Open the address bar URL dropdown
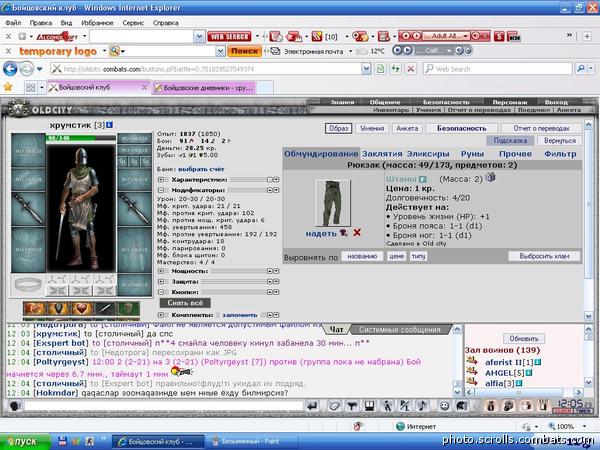Viewport: 600px width, 450px height. 366,69
